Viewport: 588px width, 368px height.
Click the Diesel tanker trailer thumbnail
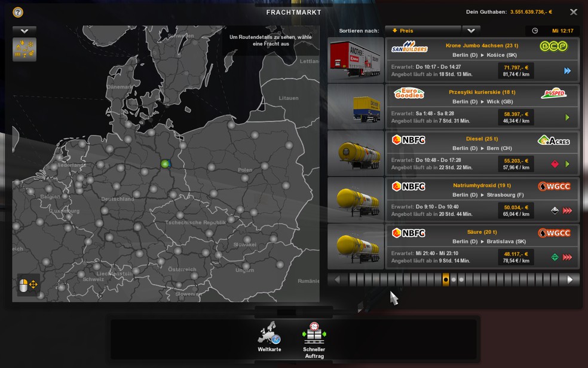(x=356, y=153)
